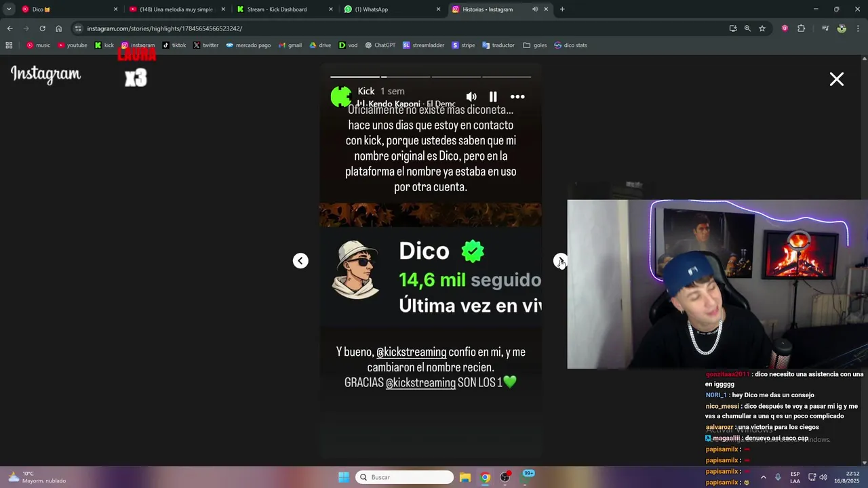Open the gmail bookmark
The width and height of the screenshot is (868, 488).
pyautogui.click(x=290, y=45)
